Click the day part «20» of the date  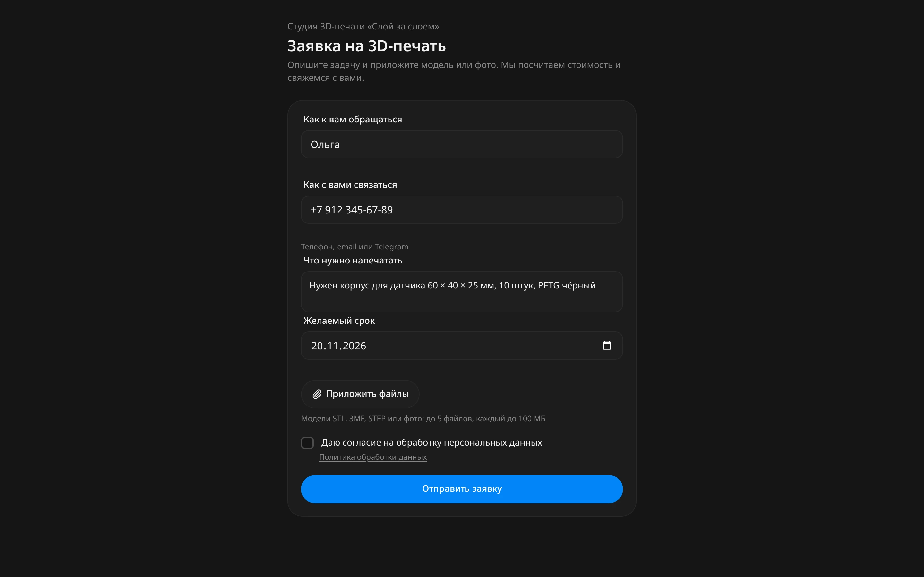[x=317, y=346]
